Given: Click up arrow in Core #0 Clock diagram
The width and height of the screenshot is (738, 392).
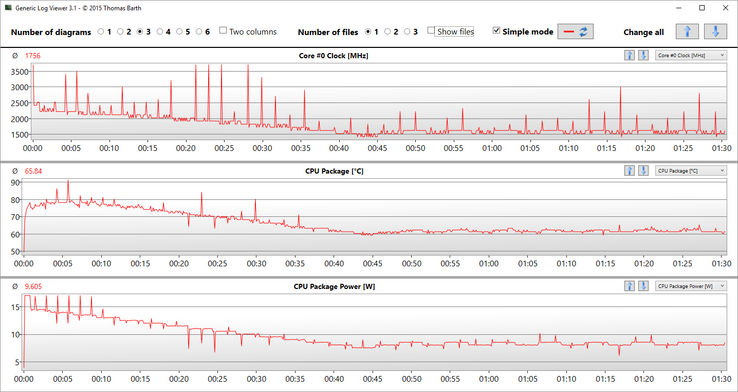Looking at the screenshot, I should [629, 56].
